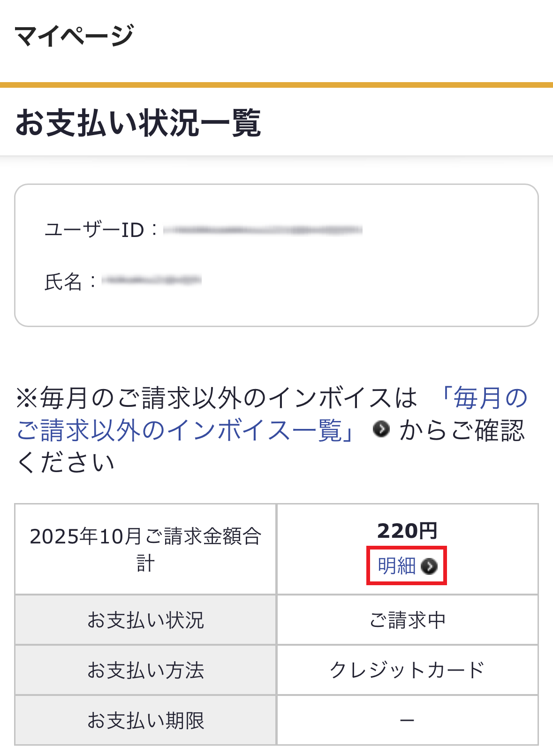The width and height of the screenshot is (553, 756).
Task: Click the お支払い期限 row label
Action: point(145,720)
